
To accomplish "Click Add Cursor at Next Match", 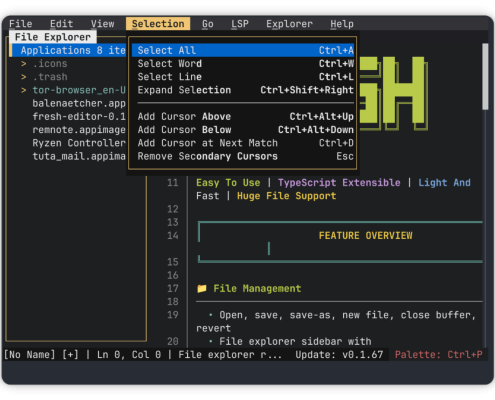I will pyautogui.click(x=243, y=143).
